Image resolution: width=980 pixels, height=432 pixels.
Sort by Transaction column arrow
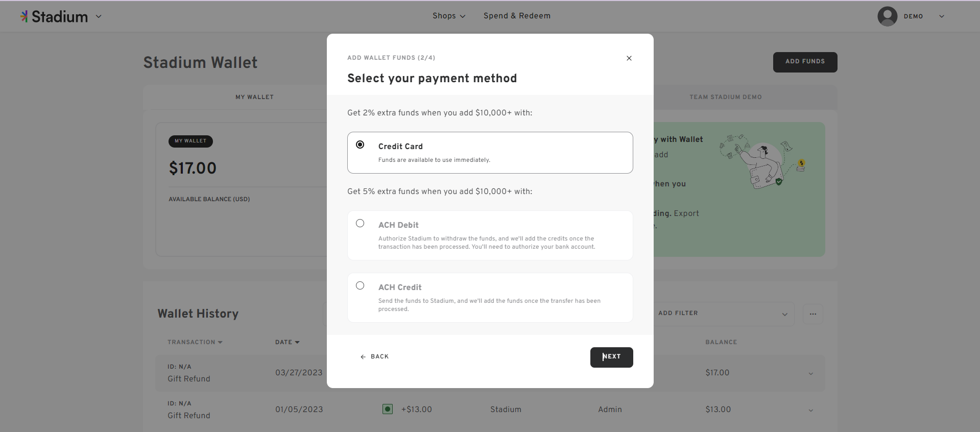point(220,342)
